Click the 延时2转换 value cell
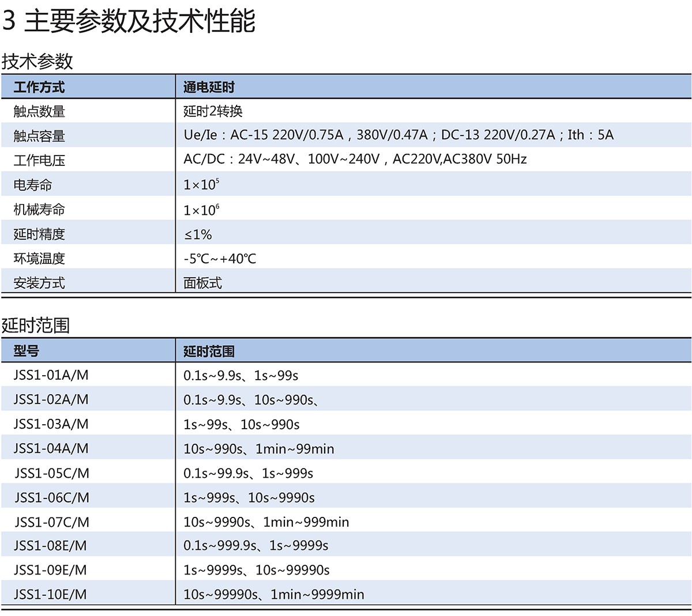The width and height of the screenshot is (692, 616). (213, 111)
